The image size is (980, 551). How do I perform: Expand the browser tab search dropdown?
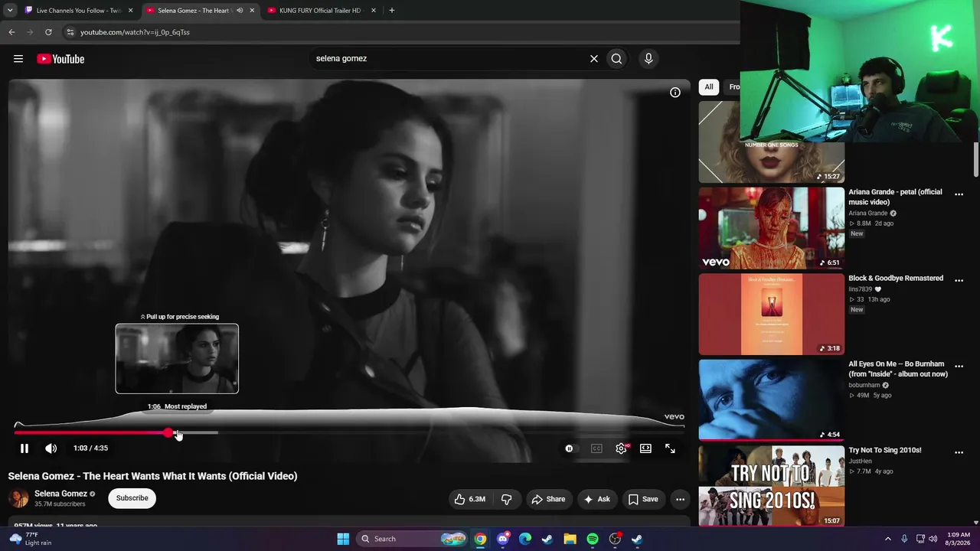point(10,11)
